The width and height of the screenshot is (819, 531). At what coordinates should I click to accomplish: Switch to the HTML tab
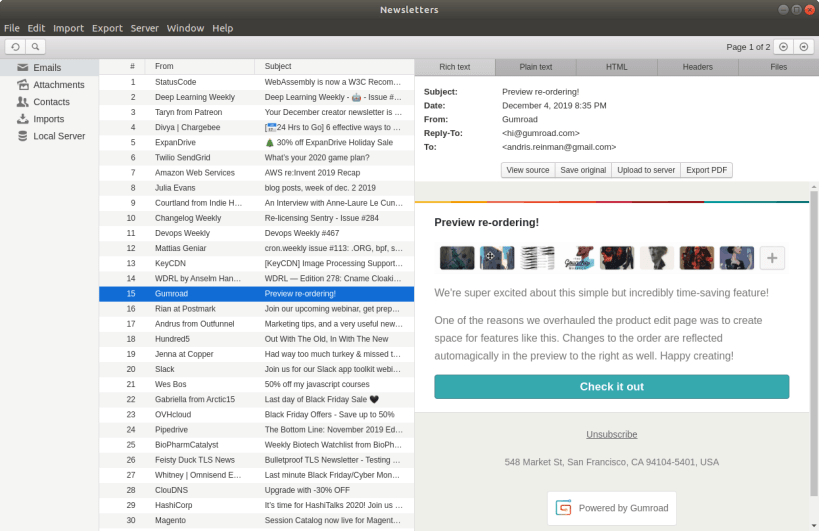[616, 67]
